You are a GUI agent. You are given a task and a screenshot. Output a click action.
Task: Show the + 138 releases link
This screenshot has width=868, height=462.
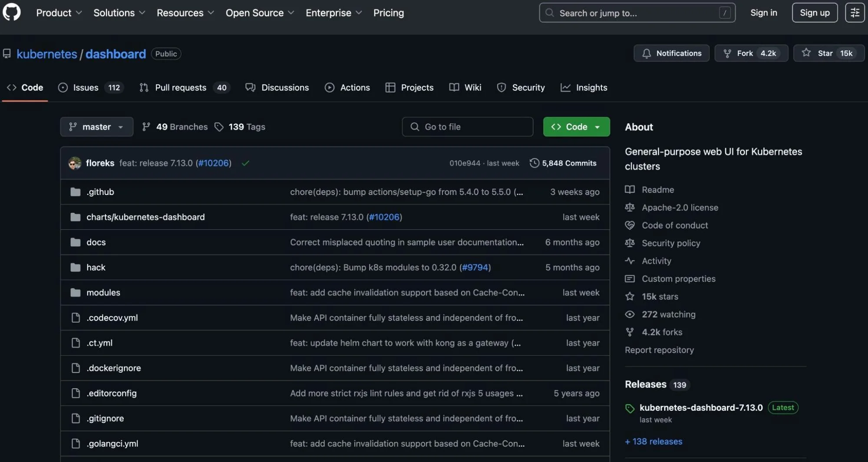tap(653, 442)
